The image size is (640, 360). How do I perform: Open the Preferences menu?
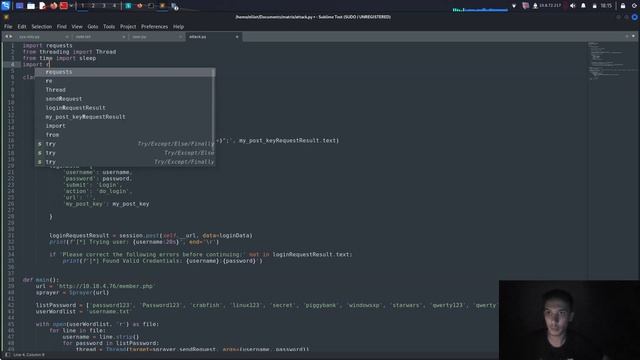click(x=154, y=27)
